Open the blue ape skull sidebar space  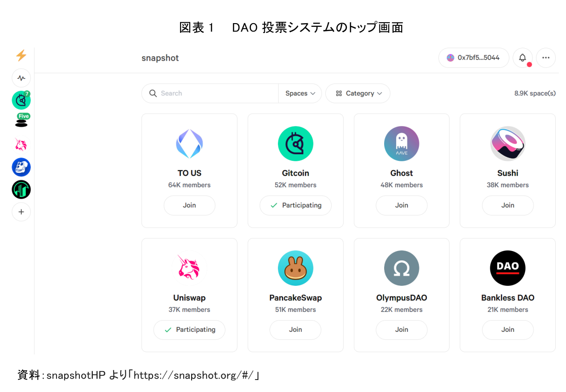(21, 167)
